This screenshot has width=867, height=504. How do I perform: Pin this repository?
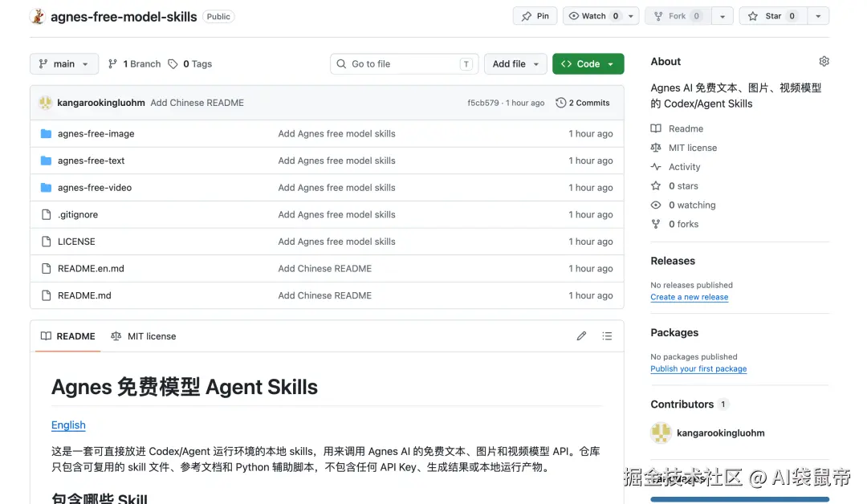click(x=535, y=16)
